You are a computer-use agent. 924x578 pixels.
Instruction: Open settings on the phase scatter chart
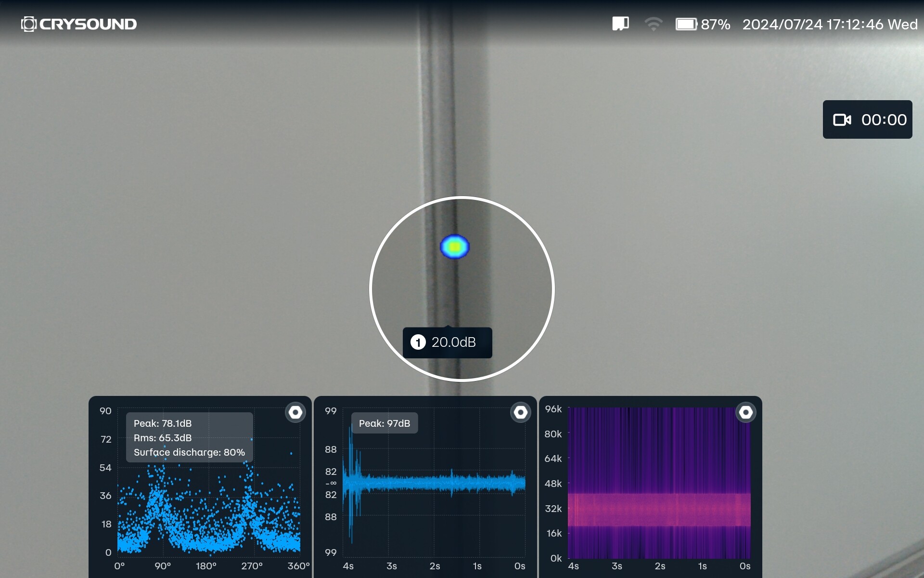click(x=295, y=412)
